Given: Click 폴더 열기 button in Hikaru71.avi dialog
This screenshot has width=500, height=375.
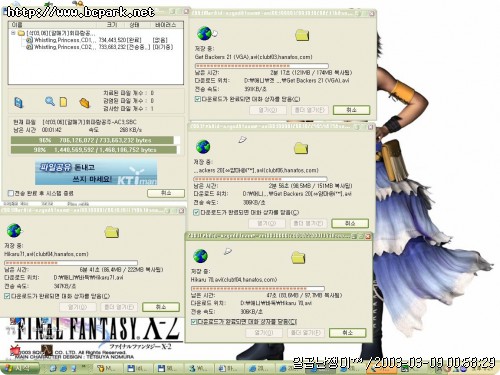Looking at the screenshot, I should click(x=119, y=307).
